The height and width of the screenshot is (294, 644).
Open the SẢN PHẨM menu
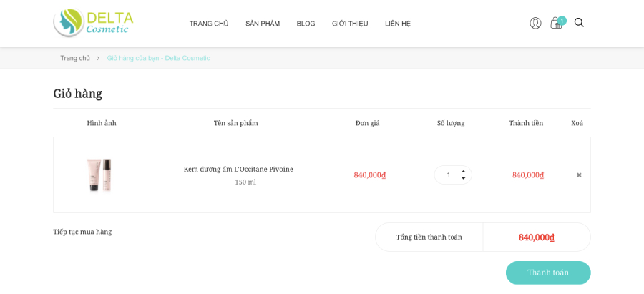coord(263,24)
